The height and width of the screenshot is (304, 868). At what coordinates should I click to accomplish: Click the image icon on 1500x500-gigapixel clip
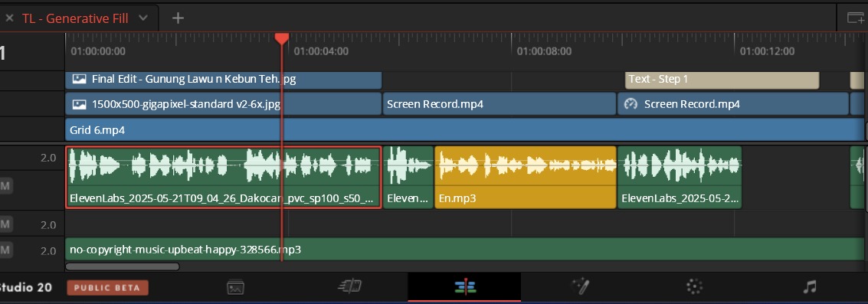(79, 104)
